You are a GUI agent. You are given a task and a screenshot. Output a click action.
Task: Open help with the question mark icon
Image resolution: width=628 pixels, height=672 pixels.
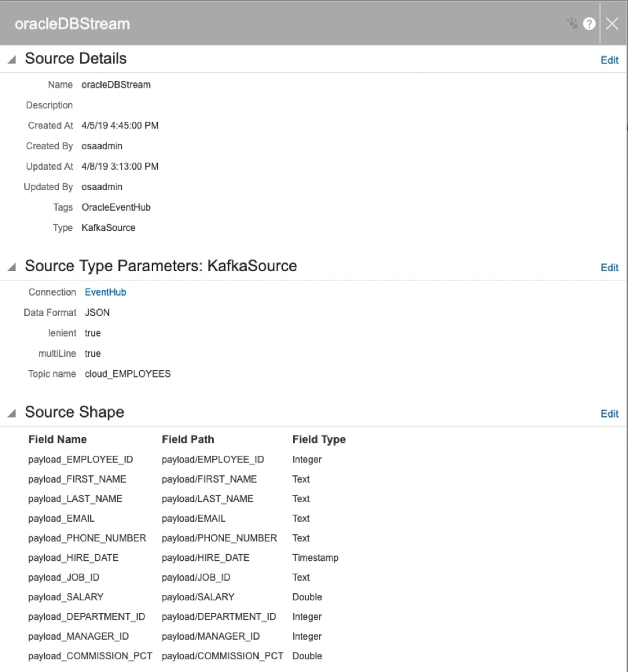point(589,23)
